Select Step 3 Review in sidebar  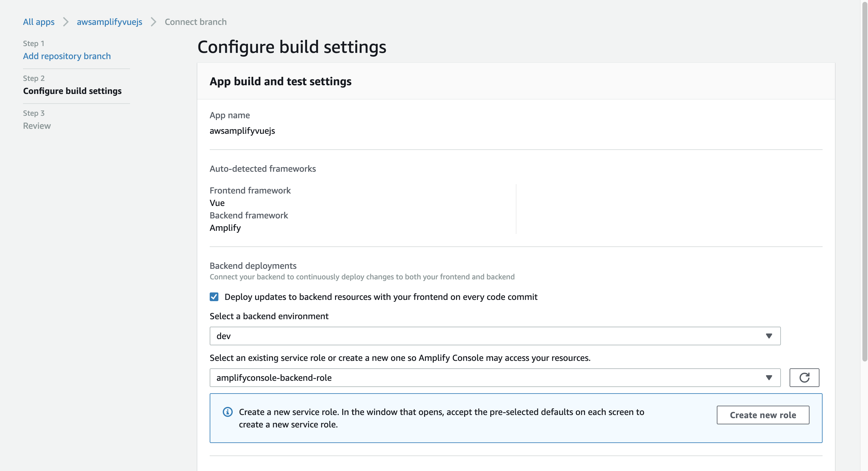37,126
